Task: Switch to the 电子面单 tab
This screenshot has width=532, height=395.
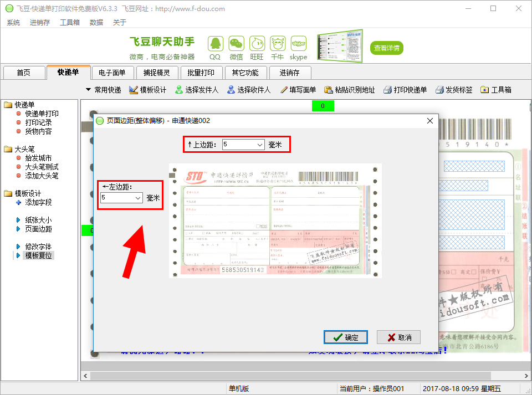Action: coord(112,73)
